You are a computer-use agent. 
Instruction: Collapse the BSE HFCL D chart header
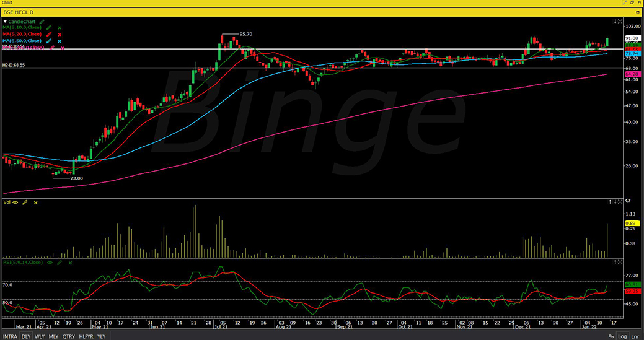638,12
